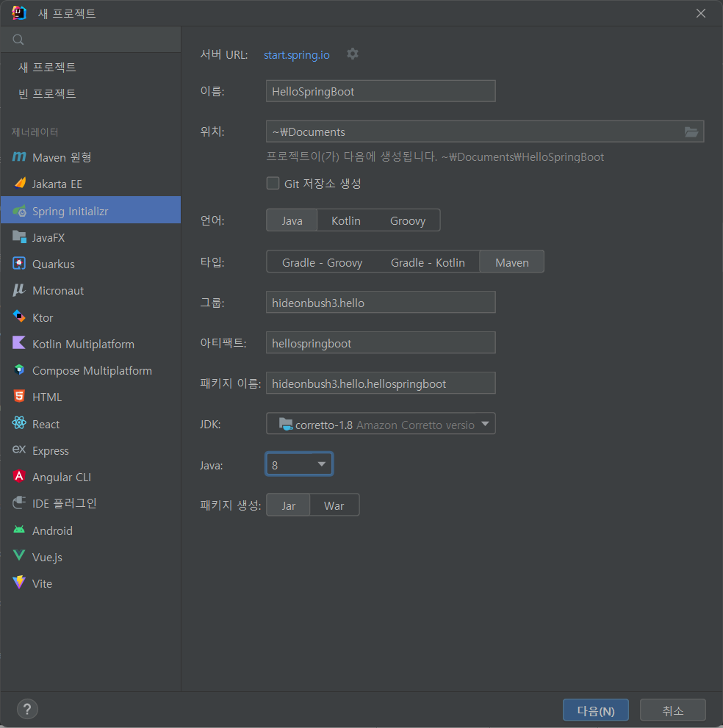The width and height of the screenshot is (723, 728).
Task: Click the Jakarta EE sail icon
Action: coord(19,184)
